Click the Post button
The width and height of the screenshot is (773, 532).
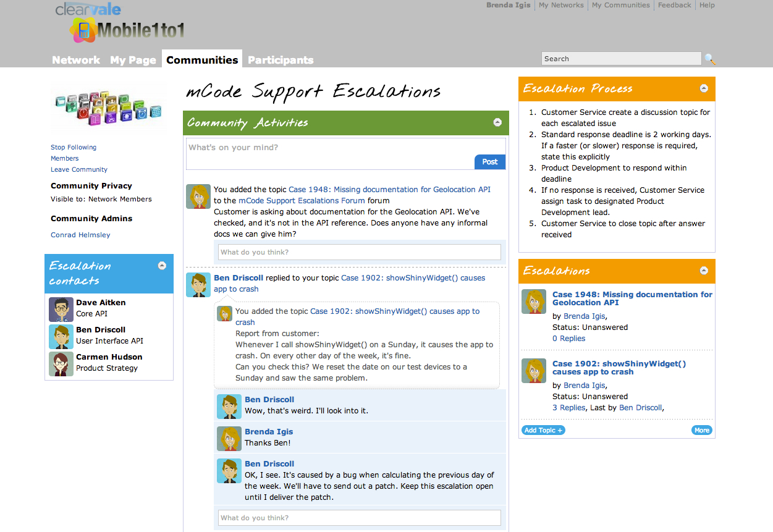coord(490,162)
